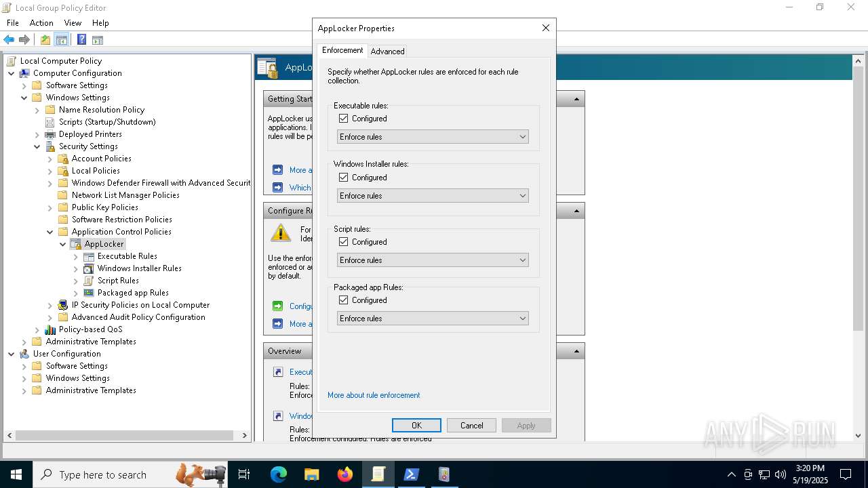
Task: Select the Packaged app Rules icon
Action: tap(88, 293)
